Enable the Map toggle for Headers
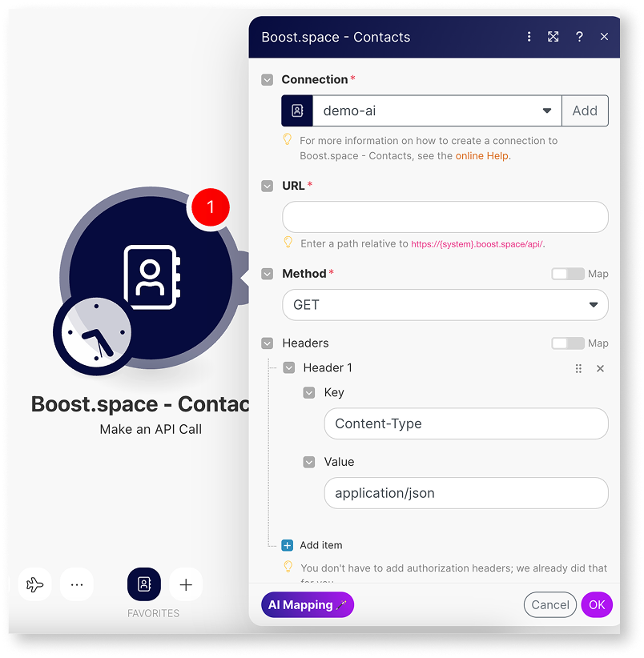 [x=570, y=343]
